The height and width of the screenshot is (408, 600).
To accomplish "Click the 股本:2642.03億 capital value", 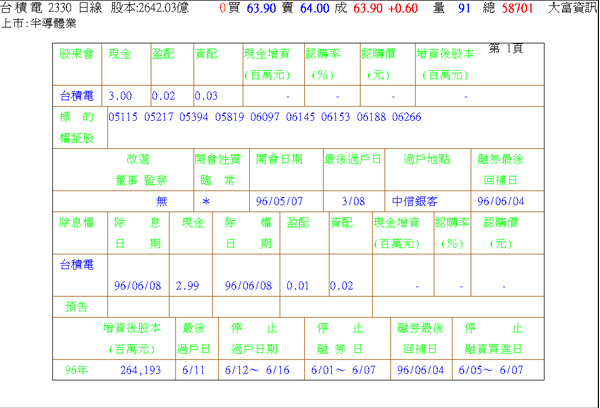I will (150, 8).
